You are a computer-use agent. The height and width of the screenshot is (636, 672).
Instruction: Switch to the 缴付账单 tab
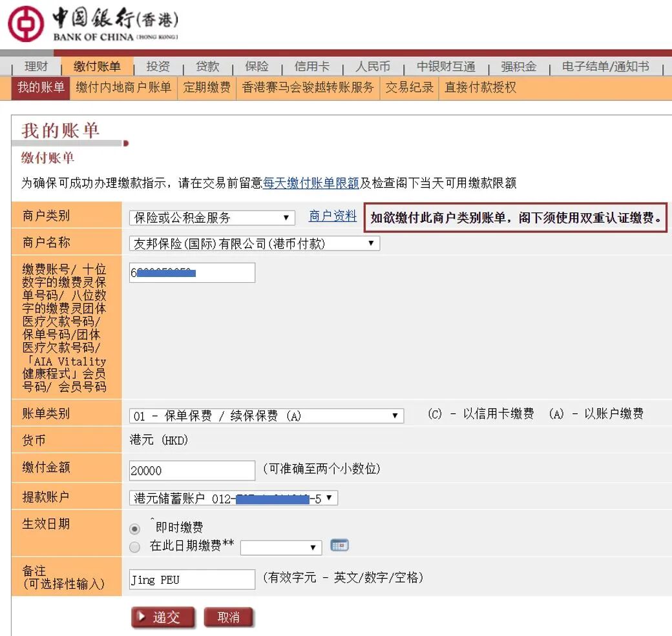point(97,67)
